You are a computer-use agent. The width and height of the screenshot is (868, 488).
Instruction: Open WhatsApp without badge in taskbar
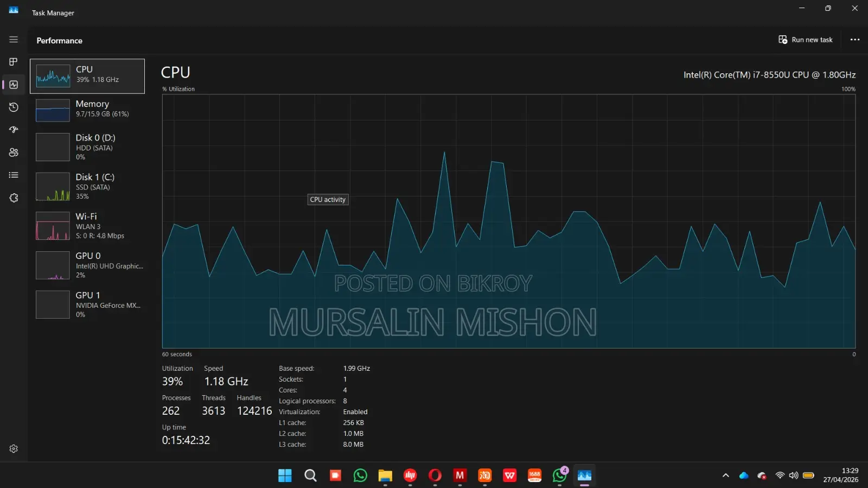coord(360,476)
